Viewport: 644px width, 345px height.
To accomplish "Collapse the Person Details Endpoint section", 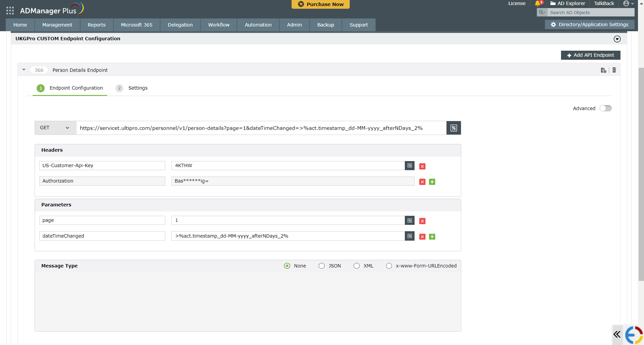I will click(x=24, y=69).
